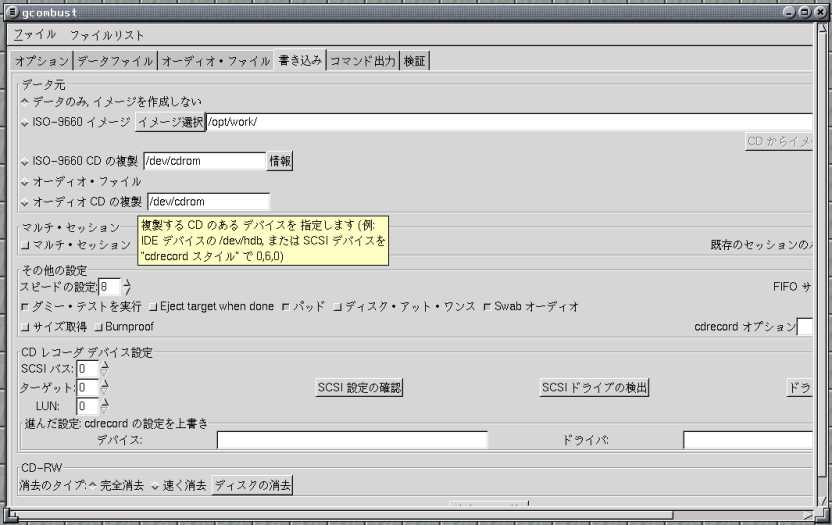
Task: Switch to the データファイル tab
Action: click(x=115, y=61)
